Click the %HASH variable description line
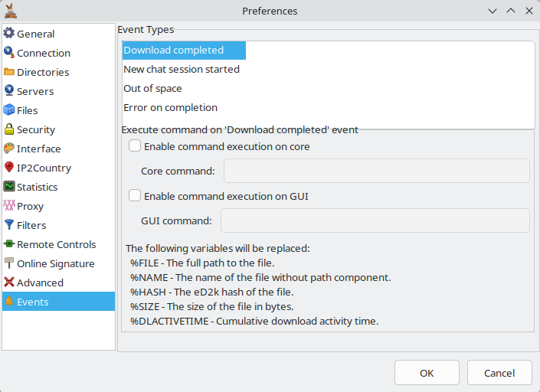540x392 pixels. pyautogui.click(x=212, y=292)
